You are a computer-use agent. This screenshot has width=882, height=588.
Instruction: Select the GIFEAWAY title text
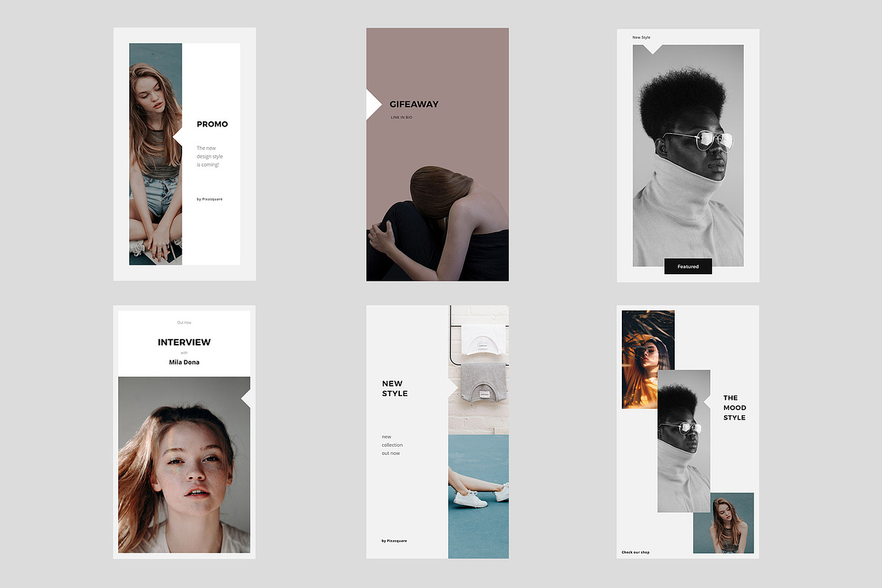coord(414,104)
